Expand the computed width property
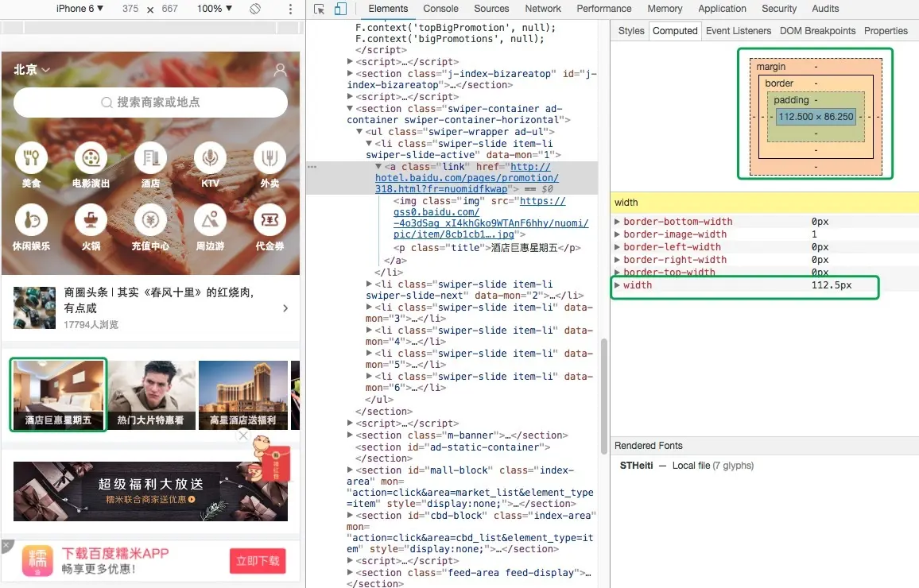The image size is (919, 588). (617, 285)
